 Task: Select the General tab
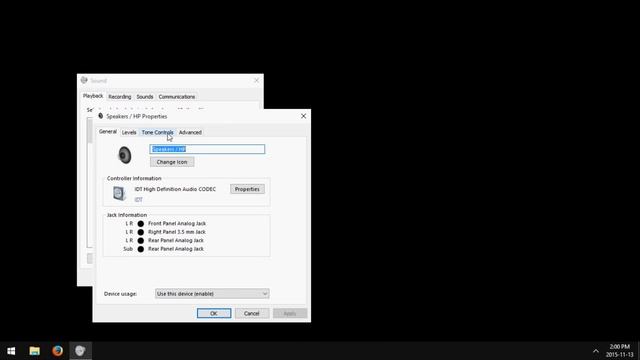(x=108, y=131)
